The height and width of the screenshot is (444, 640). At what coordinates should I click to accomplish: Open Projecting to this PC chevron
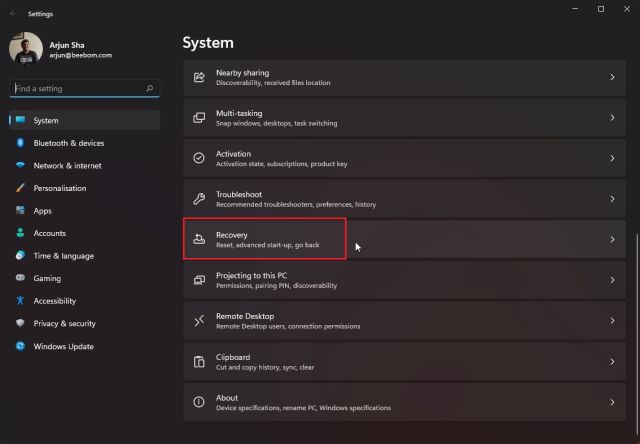tap(612, 280)
